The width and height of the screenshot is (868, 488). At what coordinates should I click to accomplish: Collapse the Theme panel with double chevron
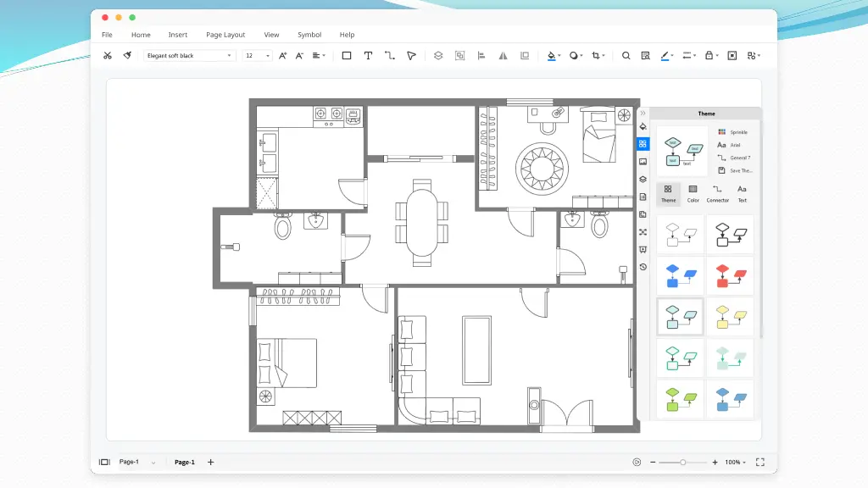tap(643, 113)
